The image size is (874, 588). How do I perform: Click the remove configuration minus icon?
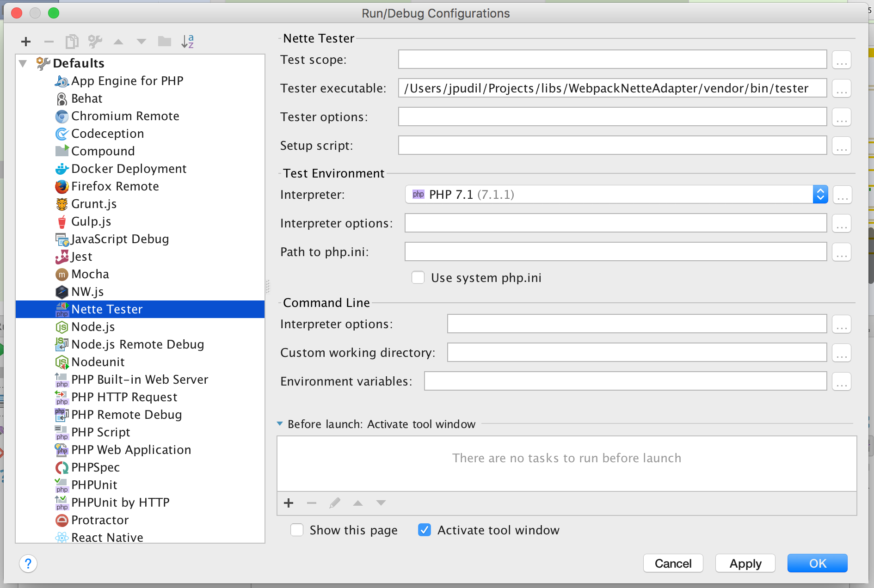(x=49, y=42)
